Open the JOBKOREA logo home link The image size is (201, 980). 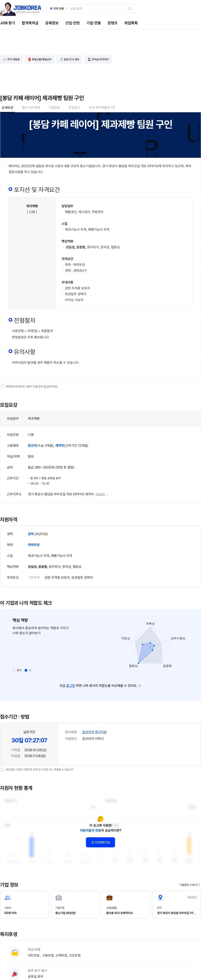[27, 8]
